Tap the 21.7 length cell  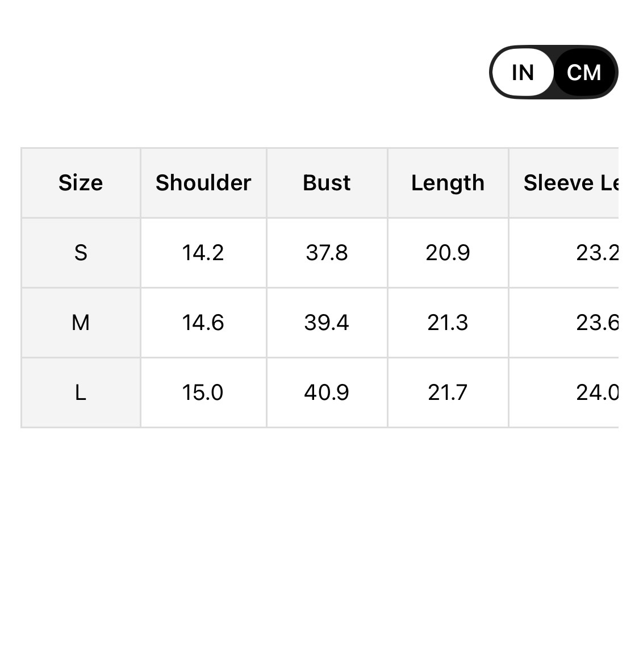[448, 393]
